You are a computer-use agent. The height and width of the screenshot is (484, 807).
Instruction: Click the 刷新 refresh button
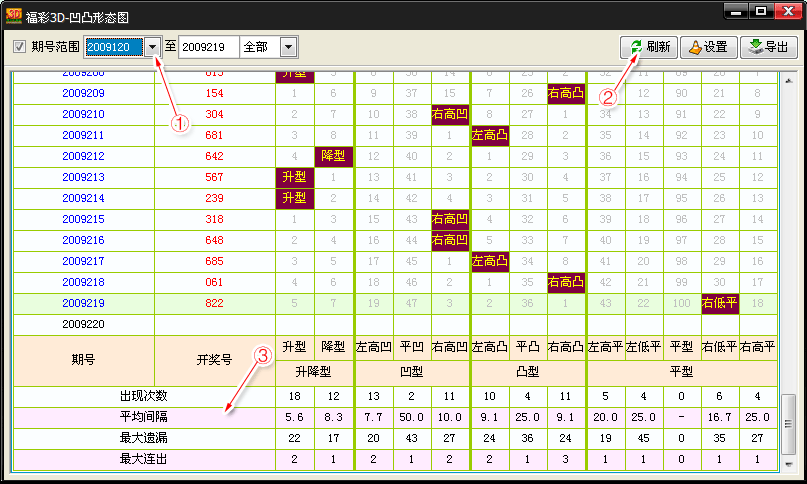650,47
